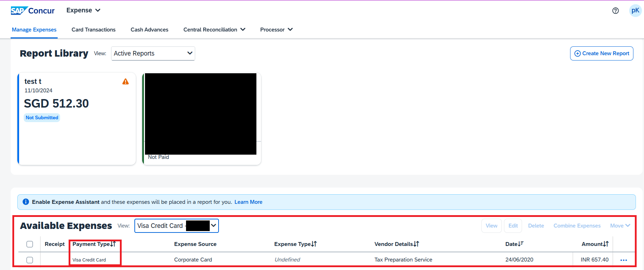Expand the Processor menu

click(x=277, y=30)
